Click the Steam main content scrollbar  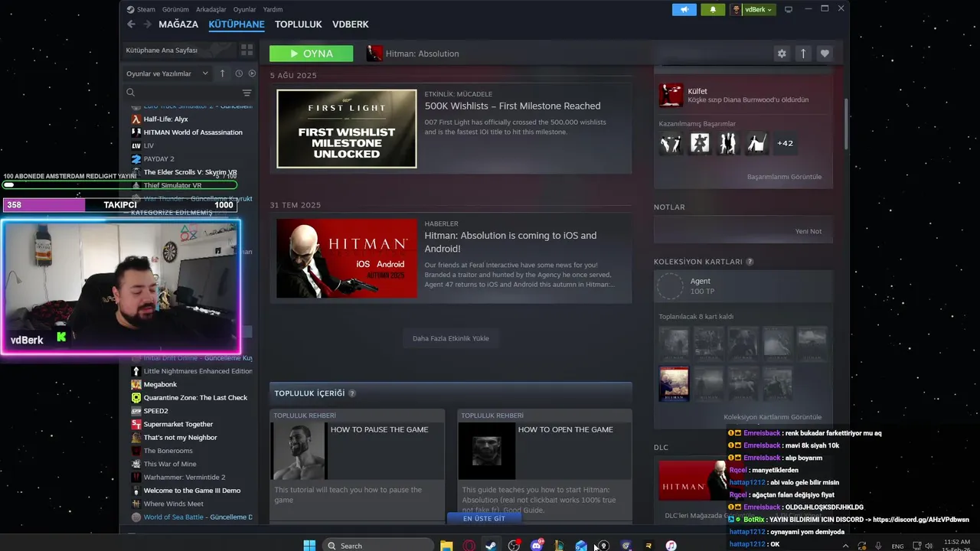coord(846,124)
